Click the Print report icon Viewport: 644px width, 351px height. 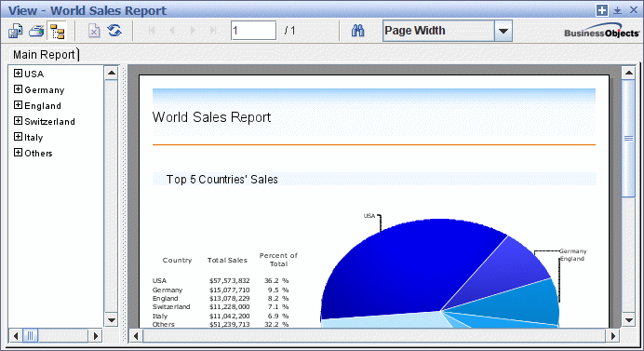36,32
